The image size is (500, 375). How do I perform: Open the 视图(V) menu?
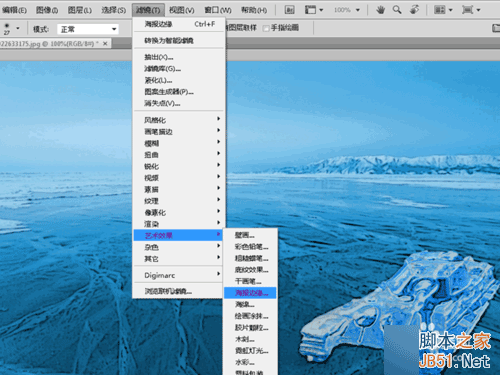click(x=182, y=10)
